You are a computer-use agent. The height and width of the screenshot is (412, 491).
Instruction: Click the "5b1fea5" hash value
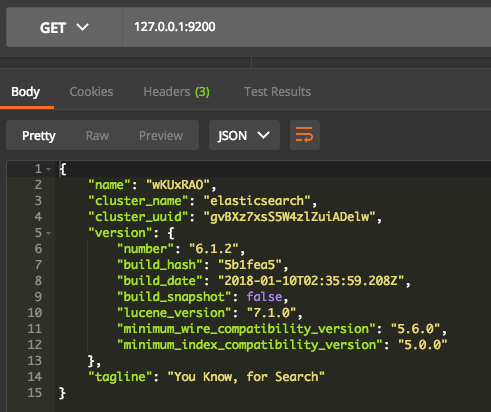click(x=250, y=265)
